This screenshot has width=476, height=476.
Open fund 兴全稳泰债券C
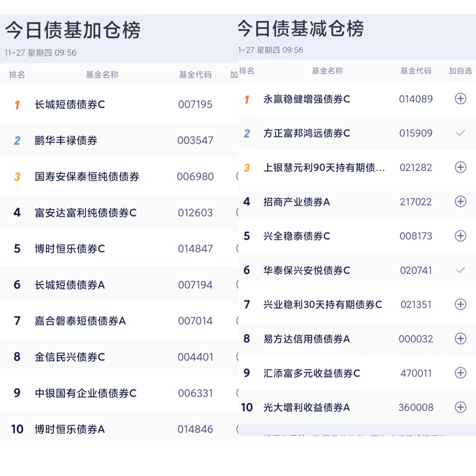click(x=297, y=236)
